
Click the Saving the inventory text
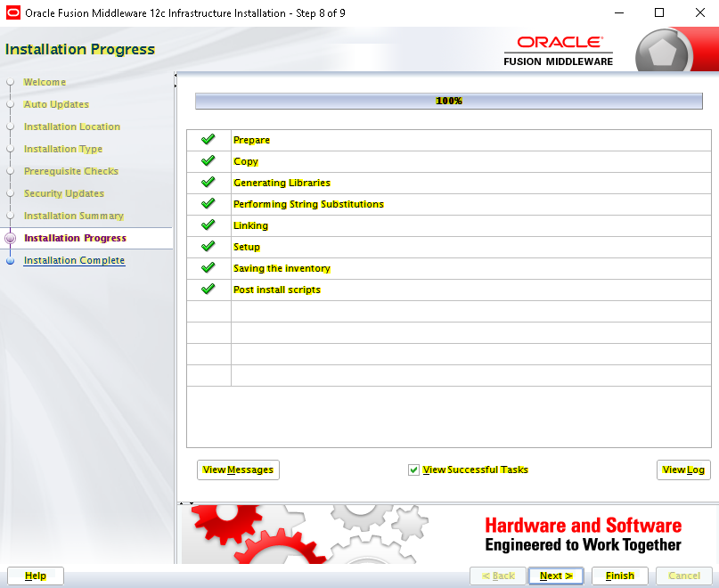[282, 268]
